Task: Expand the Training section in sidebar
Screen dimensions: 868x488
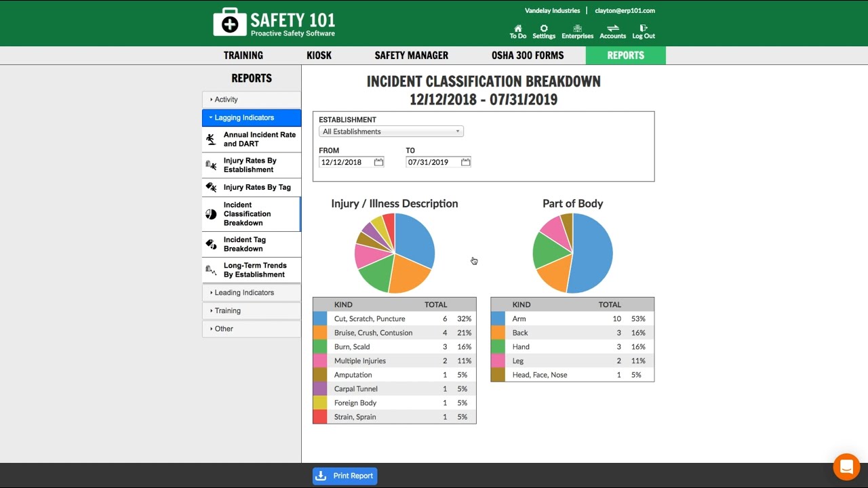Action: [252, 310]
